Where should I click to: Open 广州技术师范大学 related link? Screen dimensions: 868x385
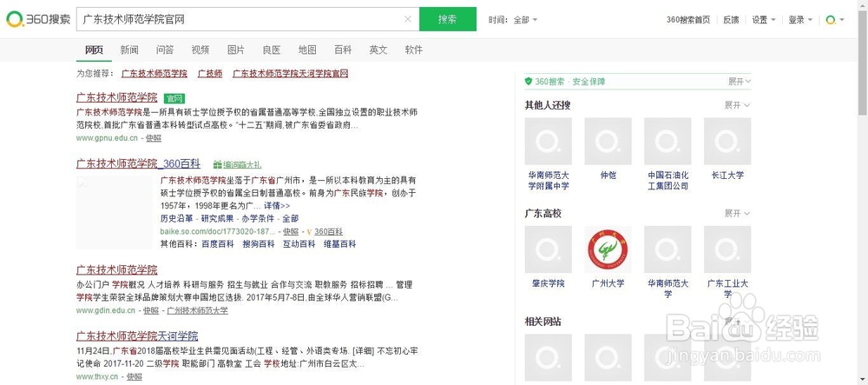pyautogui.click(x=197, y=311)
